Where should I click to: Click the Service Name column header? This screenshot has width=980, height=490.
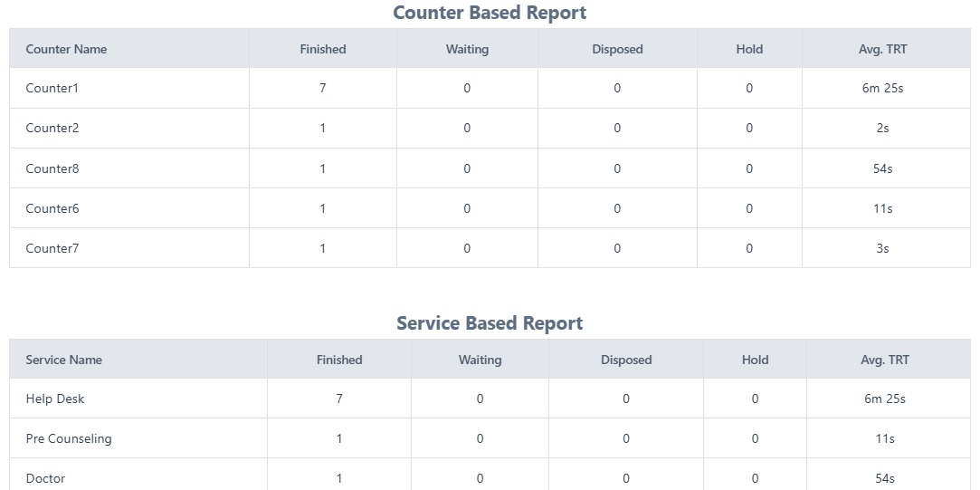(x=63, y=360)
